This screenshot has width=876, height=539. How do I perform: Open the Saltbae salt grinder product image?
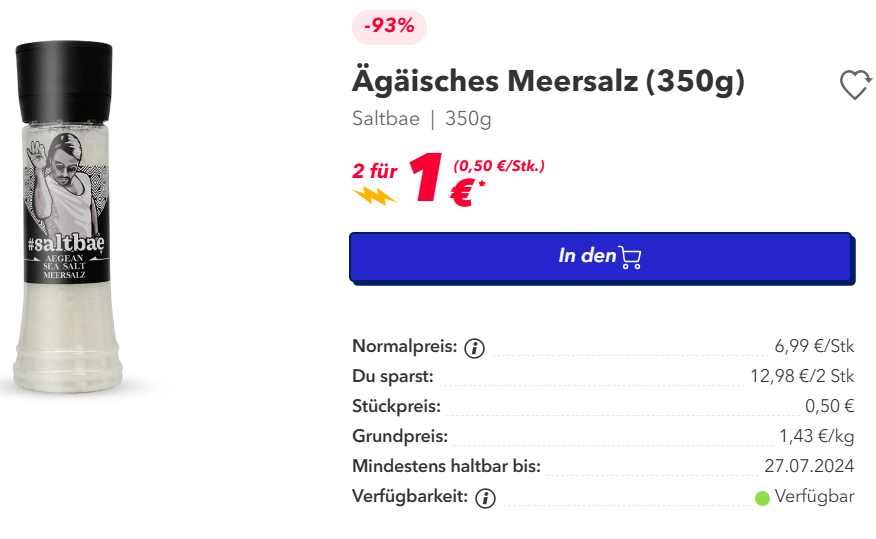point(67,217)
